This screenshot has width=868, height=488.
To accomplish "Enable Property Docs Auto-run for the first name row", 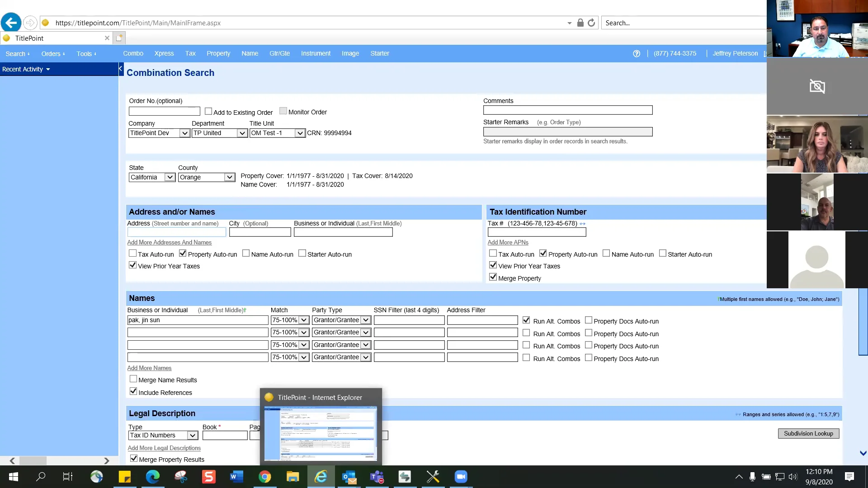I will point(589,319).
